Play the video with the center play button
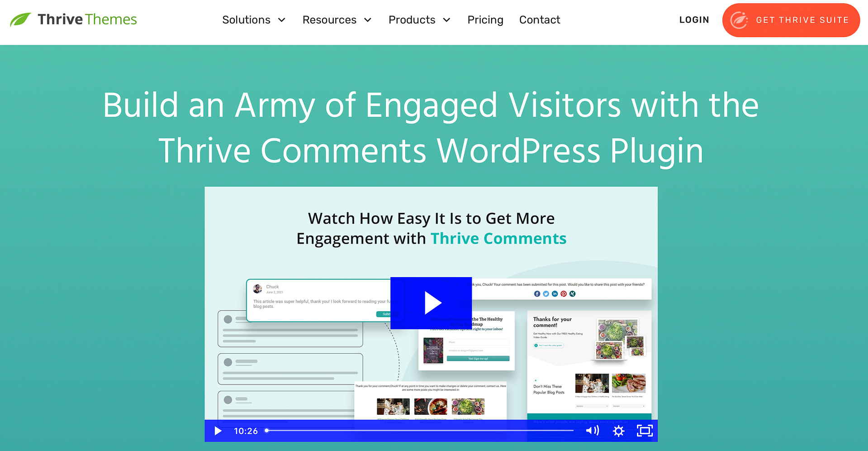868x451 pixels. click(431, 303)
